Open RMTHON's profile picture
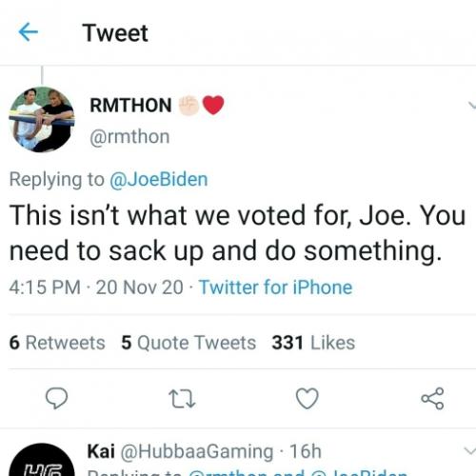 click(x=42, y=120)
